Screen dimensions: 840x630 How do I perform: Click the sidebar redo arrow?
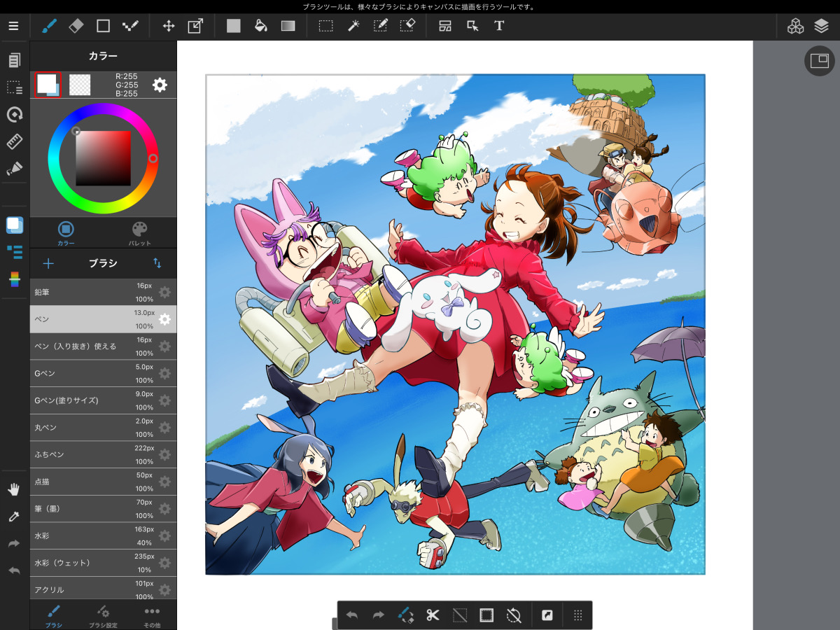(x=14, y=543)
